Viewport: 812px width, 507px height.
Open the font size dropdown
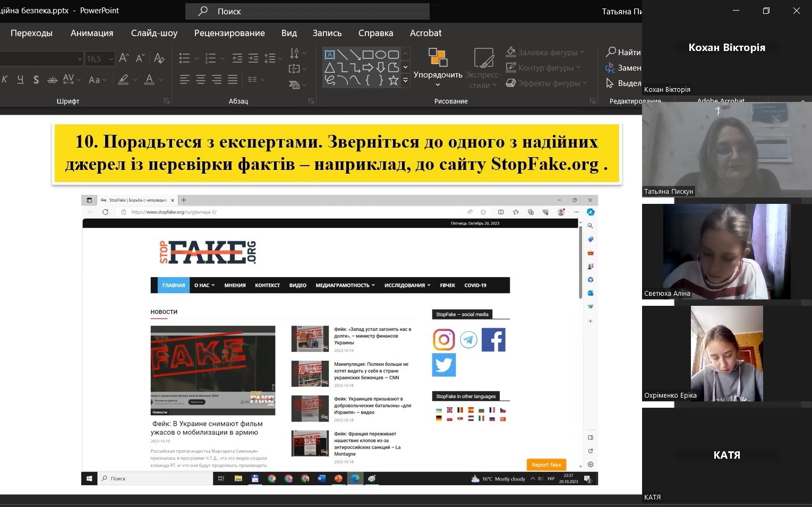click(111, 59)
